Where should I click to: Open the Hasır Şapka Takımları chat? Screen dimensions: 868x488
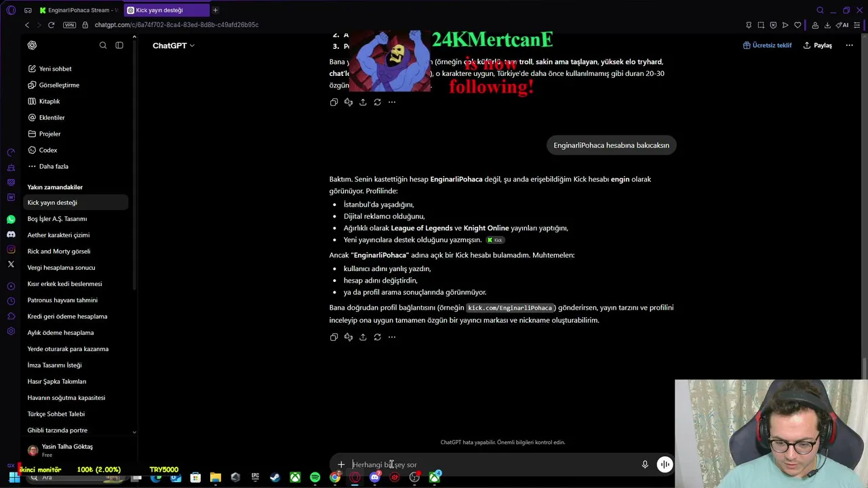(x=76, y=382)
